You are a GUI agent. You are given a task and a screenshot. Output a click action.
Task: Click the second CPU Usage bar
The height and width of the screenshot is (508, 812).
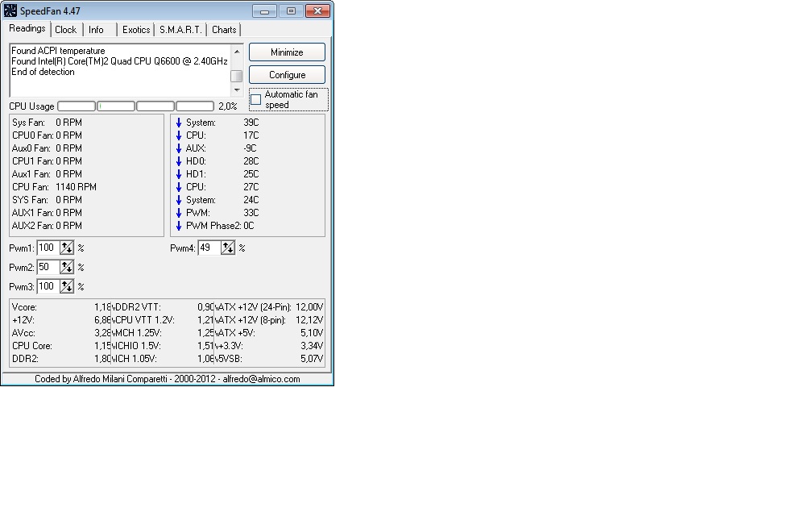tap(116, 106)
